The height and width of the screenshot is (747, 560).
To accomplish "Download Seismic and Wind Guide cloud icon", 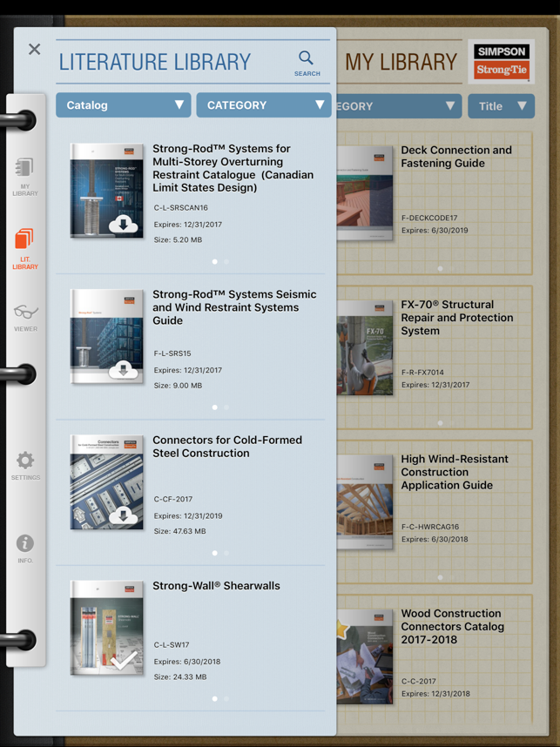I will tap(124, 370).
